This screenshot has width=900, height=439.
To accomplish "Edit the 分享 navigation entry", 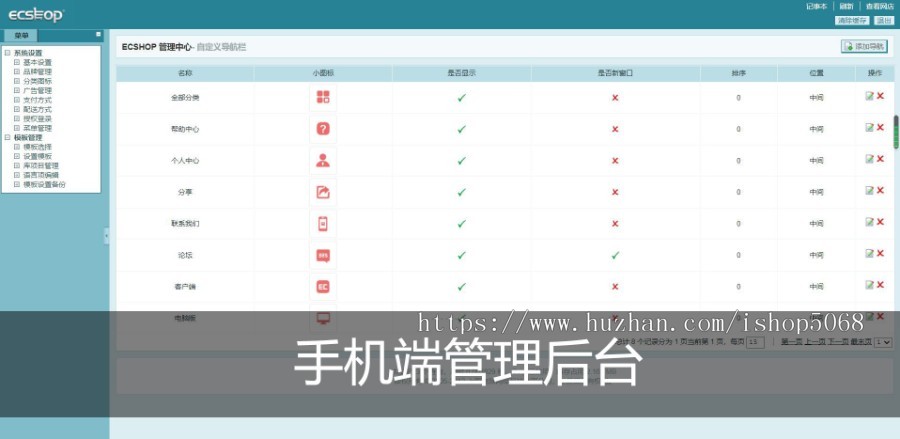I will tap(869, 191).
